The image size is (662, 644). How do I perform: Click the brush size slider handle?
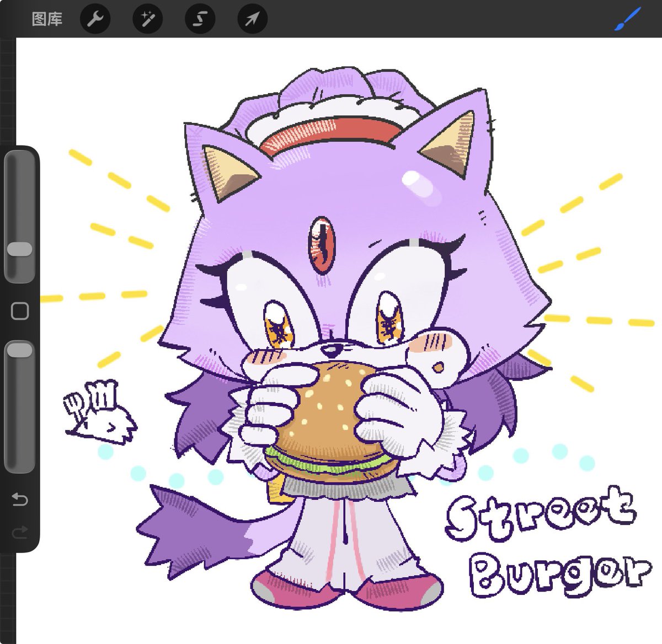click(20, 249)
